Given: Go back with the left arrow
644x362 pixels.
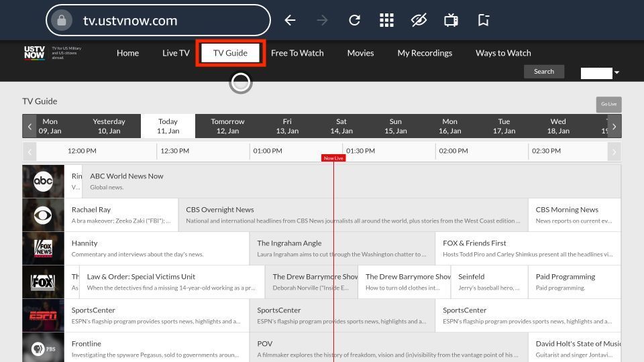Looking at the screenshot, I should click(290, 20).
